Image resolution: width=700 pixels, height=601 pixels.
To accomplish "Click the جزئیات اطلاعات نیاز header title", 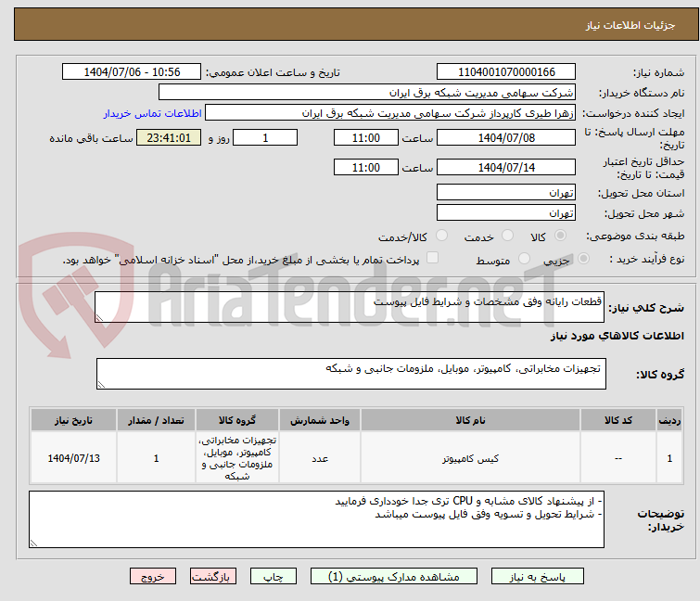I will point(630,25).
